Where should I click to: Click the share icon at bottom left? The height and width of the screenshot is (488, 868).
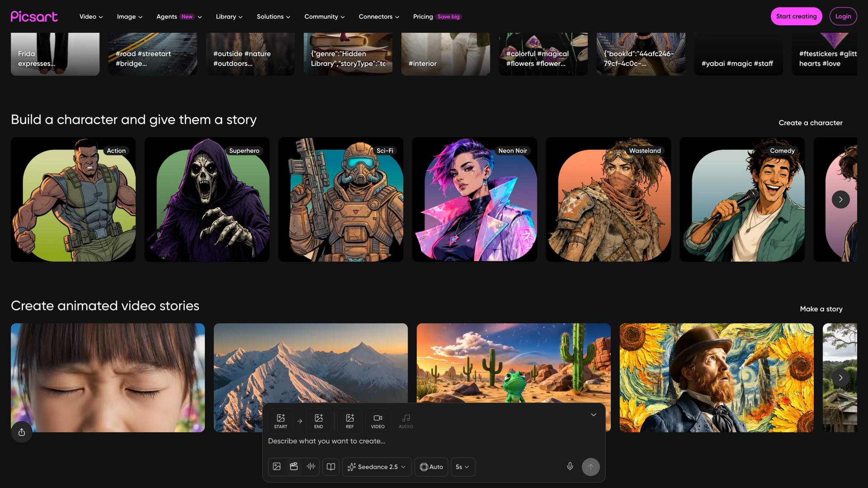pyautogui.click(x=22, y=432)
